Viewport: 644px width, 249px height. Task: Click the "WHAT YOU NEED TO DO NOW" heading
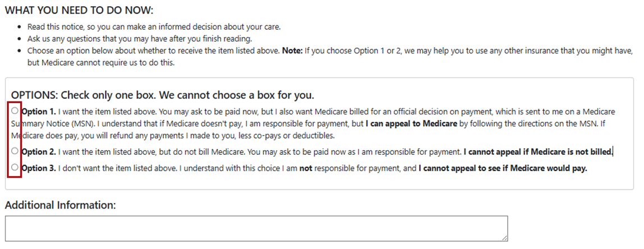click(79, 11)
